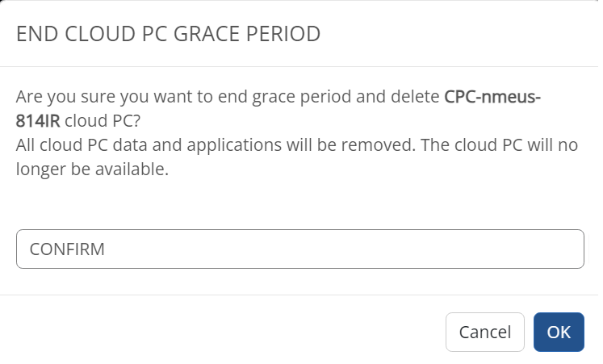Screen dimensions: 603x364
Task: Click the word 'cloud PC?' after the name
Action: pos(103,121)
